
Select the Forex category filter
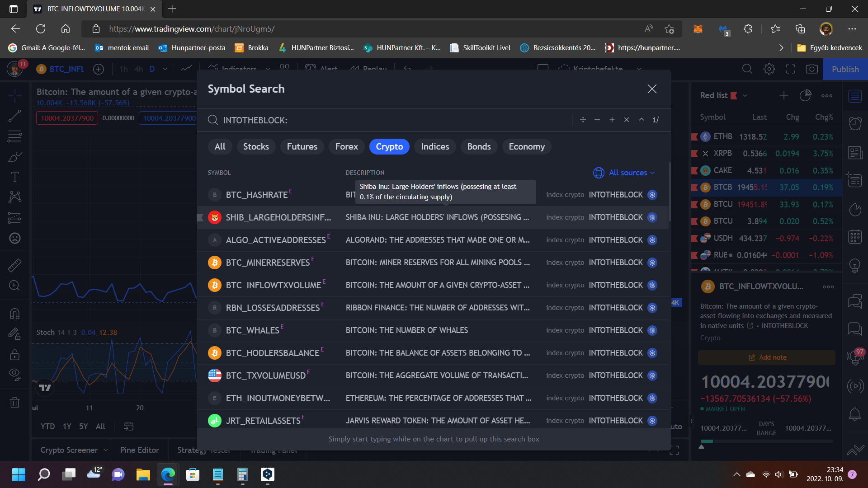tap(346, 147)
